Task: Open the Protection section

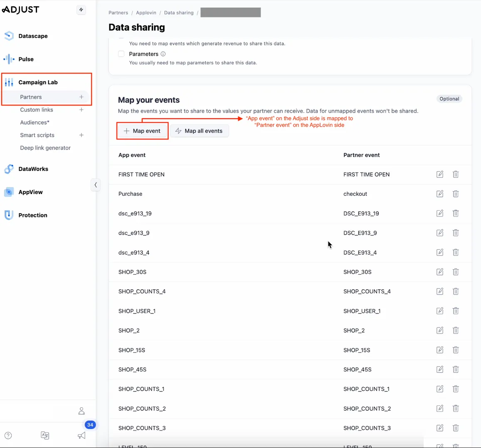Action: (x=33, y=215)
